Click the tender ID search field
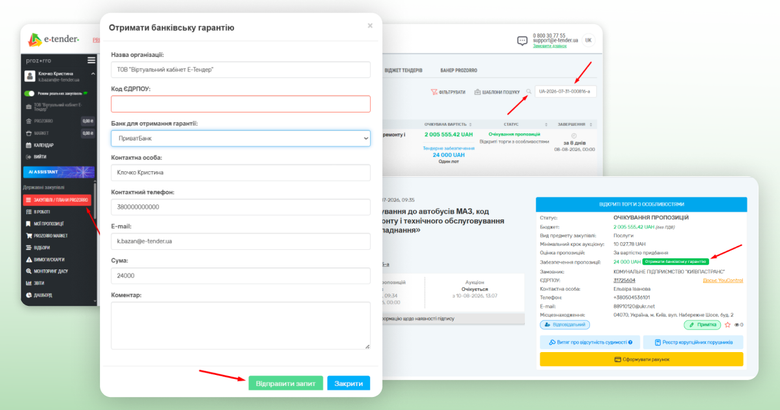Image resolution: width=780 pixels, height=410 pixels. pos(566,92)
